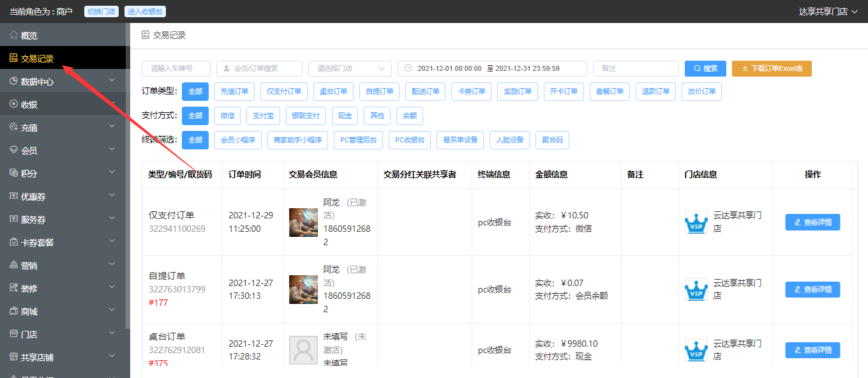The height and width of the screenshot is (378, 868).
Task: Click the 交易记录 sidebar icon
Action: [13, 58]
